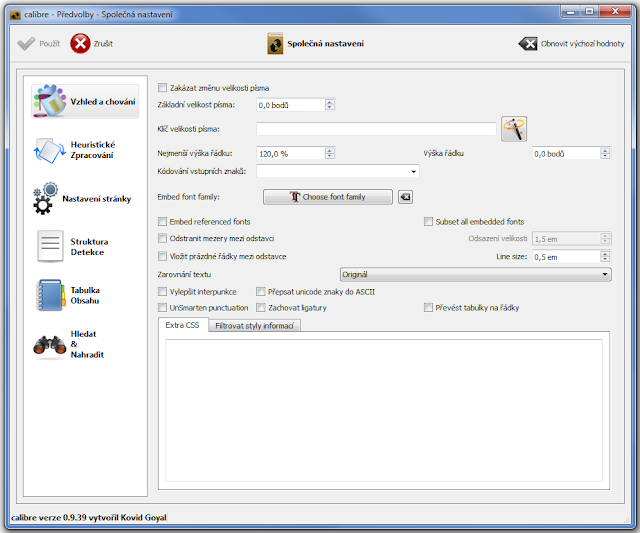Adjust Nejmenší výška řádku spinner arrows
Viewport: 640px width, 533px height.
pyautogui.click(x=330, y=154)
